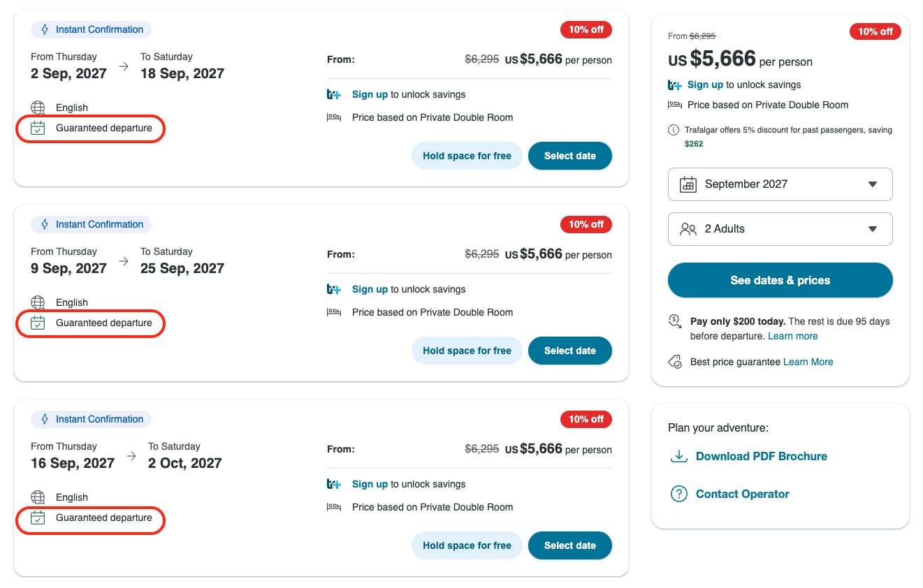Open the September 2027 month dropdown
This screenshot has height=588, width=923.
(x=780, y=184)
